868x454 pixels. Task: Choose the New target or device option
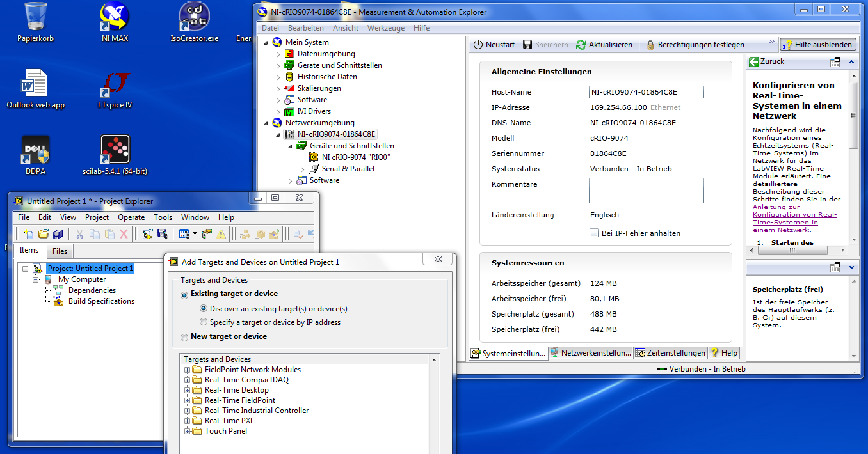[x=185, y=337]
